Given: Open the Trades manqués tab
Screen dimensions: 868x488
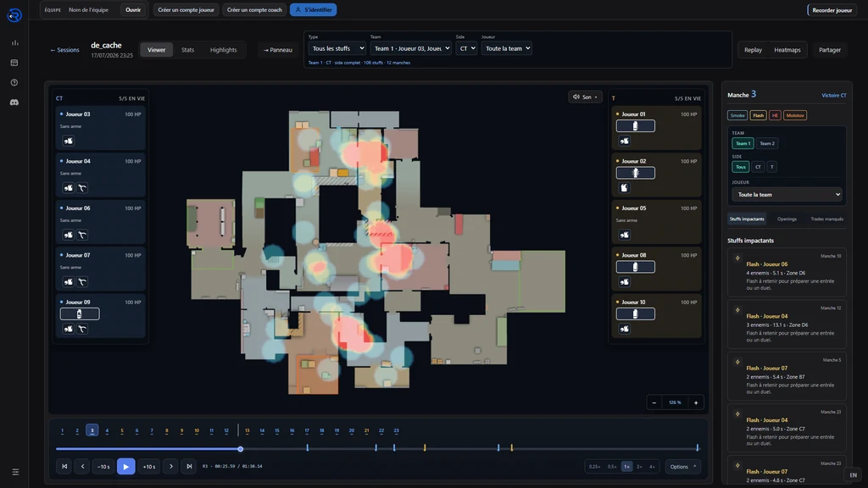Looking at the screenshot, I should 827,219.
